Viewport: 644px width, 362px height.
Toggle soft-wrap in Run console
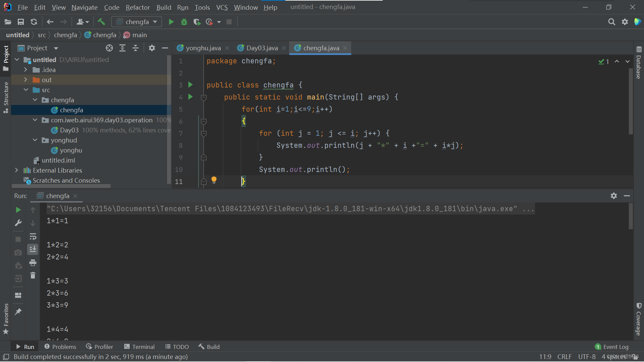click(33, 237)
